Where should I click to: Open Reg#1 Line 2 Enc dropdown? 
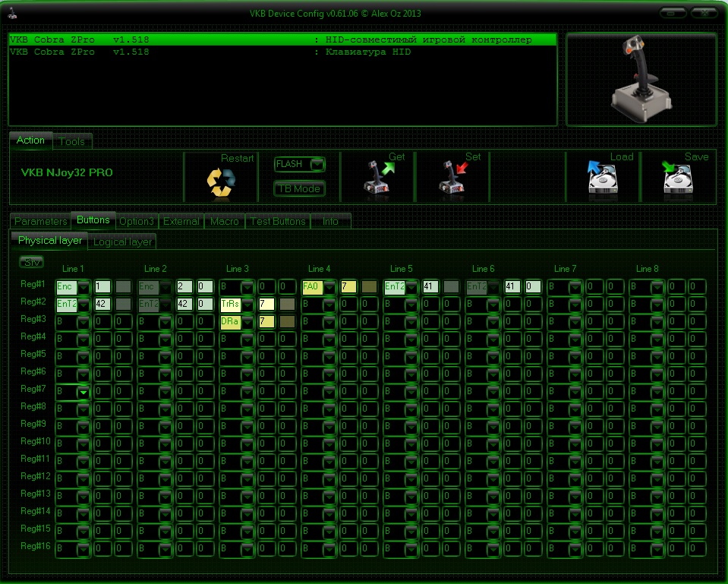coord(165,287)
